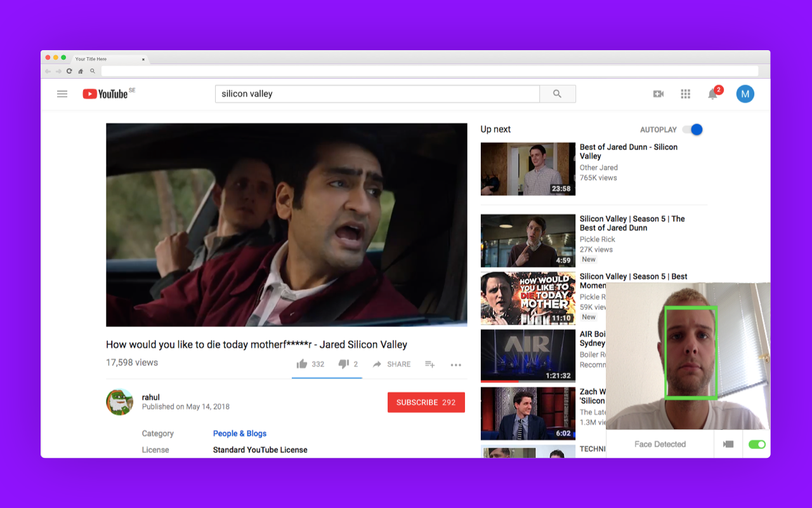Screen dimensions: 812x508
Task: Open the People & Blogs category link
Action: pos(240,434)
